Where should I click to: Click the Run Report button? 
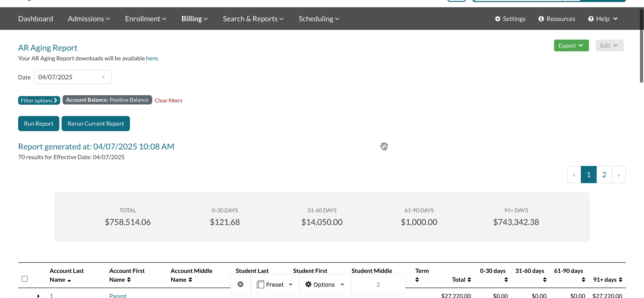pyautogui.click(x=38, y=123)
